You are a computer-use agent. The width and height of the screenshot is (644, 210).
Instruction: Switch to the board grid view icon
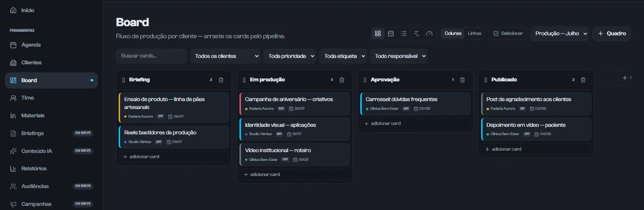pos(378,34)
